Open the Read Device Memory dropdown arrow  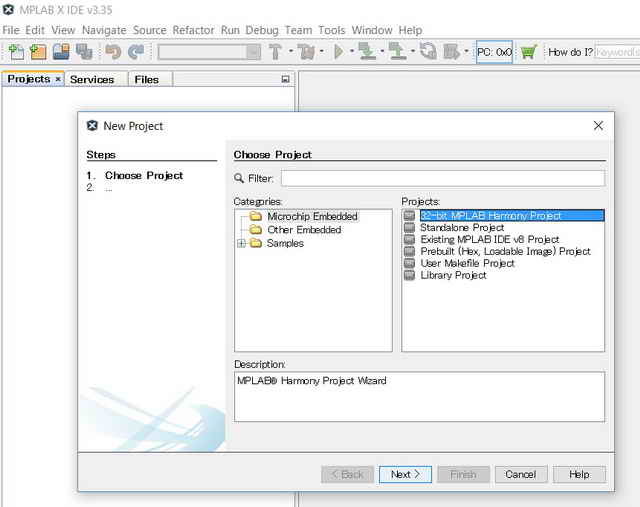pyautogui.click(x=413, y=51)
